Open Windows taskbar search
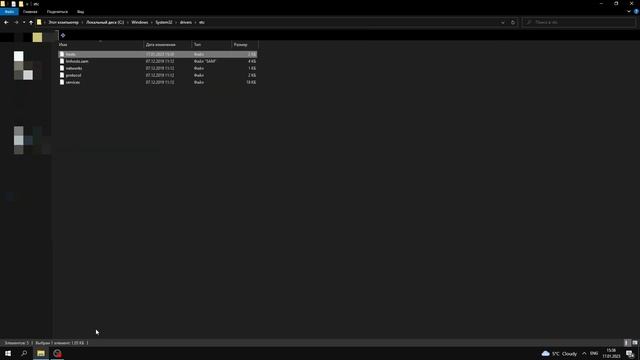 [24, 353]
